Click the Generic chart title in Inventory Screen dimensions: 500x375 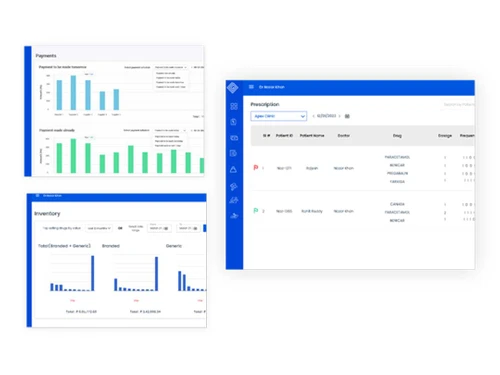pyautogui.click(x=174, y=246)
